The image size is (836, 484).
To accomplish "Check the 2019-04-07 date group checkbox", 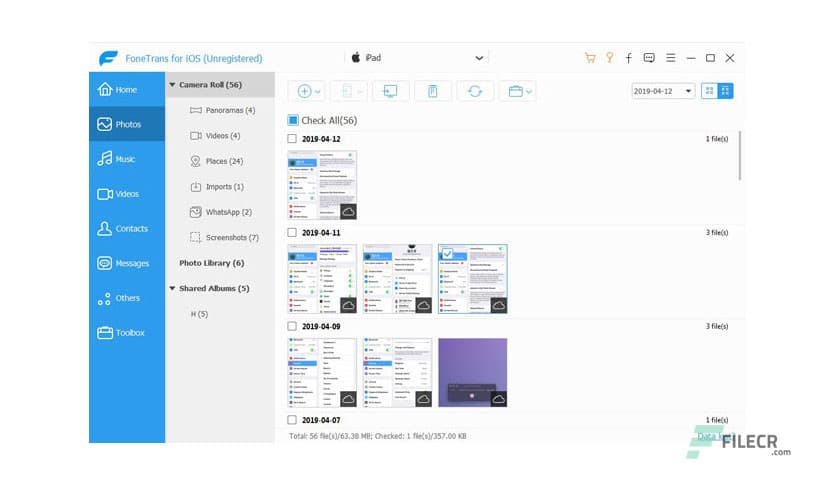I will pos(292,420).
